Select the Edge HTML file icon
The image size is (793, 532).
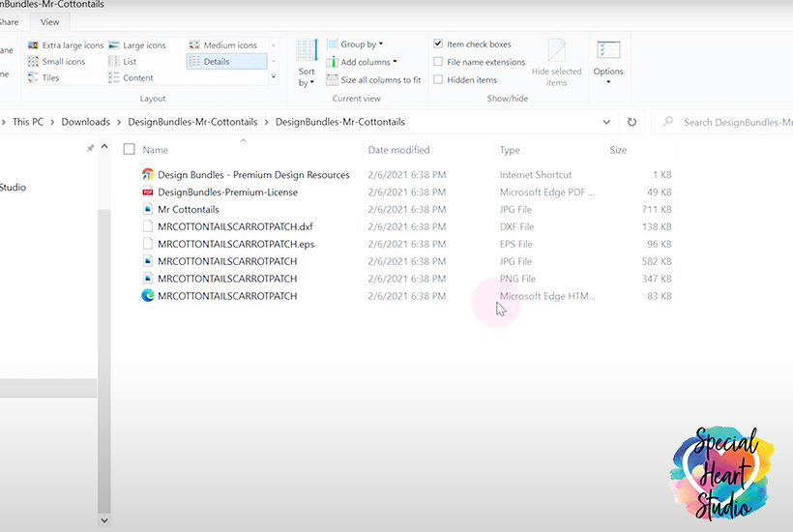tap(148, 295)
